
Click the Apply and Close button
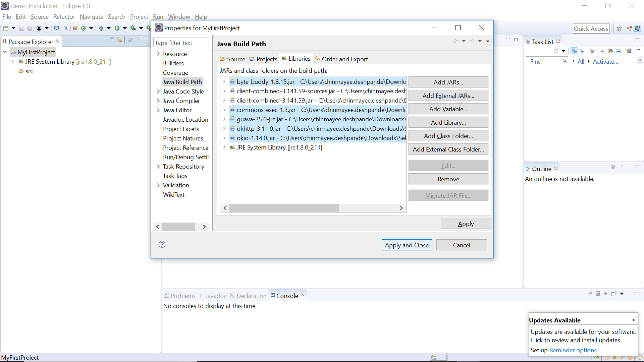coord(407,245)
